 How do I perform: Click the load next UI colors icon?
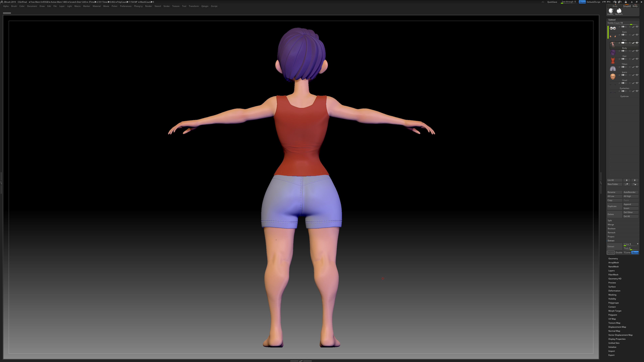[x=608, y=2]
